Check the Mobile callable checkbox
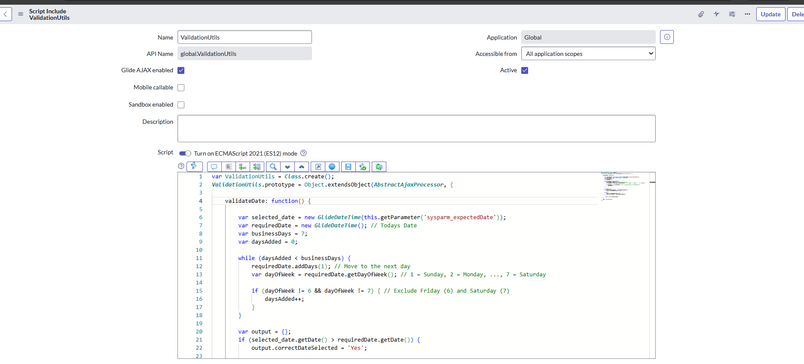Image resolution: width=804 pixels, height=364 pixels. [x=181, y=88]
